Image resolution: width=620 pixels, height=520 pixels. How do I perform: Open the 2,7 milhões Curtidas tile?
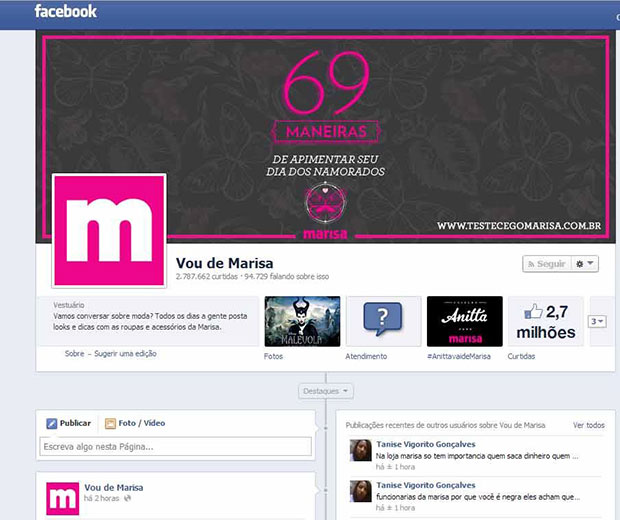tap(546, 321)
